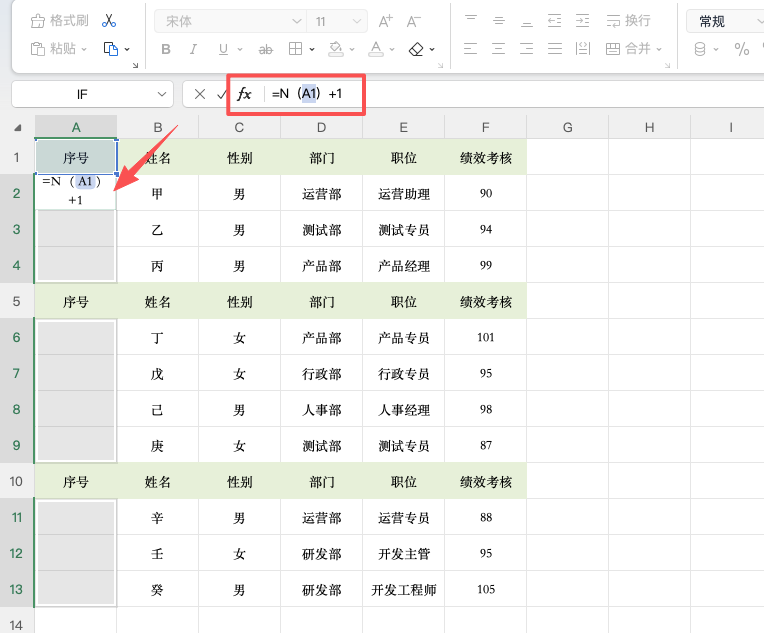Confirm formula with checkmark icon

(222, 94)
